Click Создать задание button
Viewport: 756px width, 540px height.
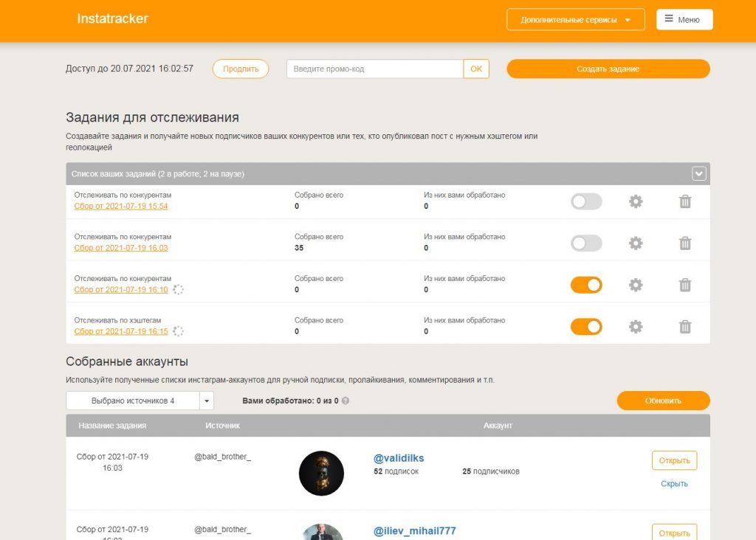(608, 69)
